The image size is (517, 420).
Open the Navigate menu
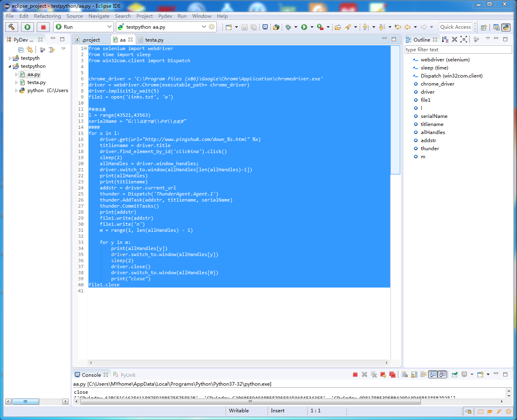point(99,16)
